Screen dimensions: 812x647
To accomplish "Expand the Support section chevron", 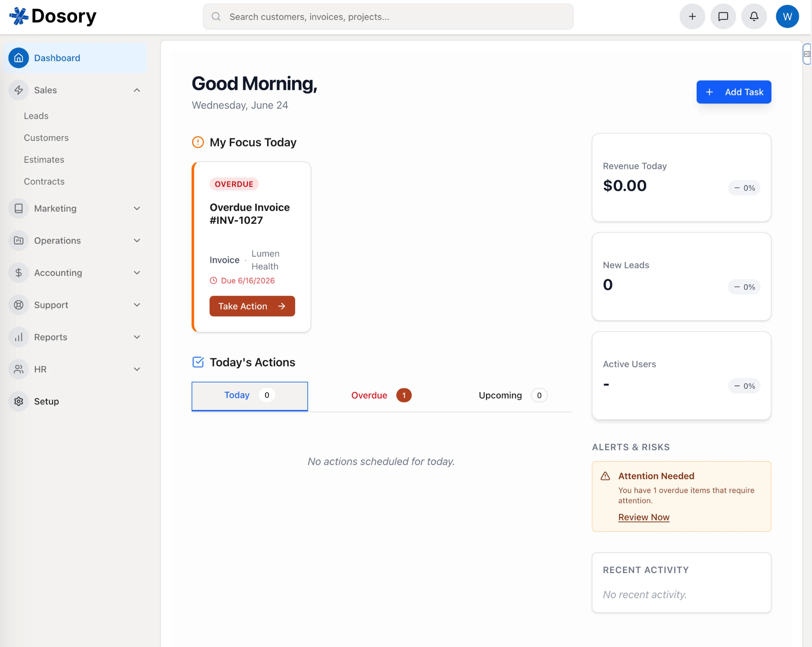I will (x=137, y=305).
